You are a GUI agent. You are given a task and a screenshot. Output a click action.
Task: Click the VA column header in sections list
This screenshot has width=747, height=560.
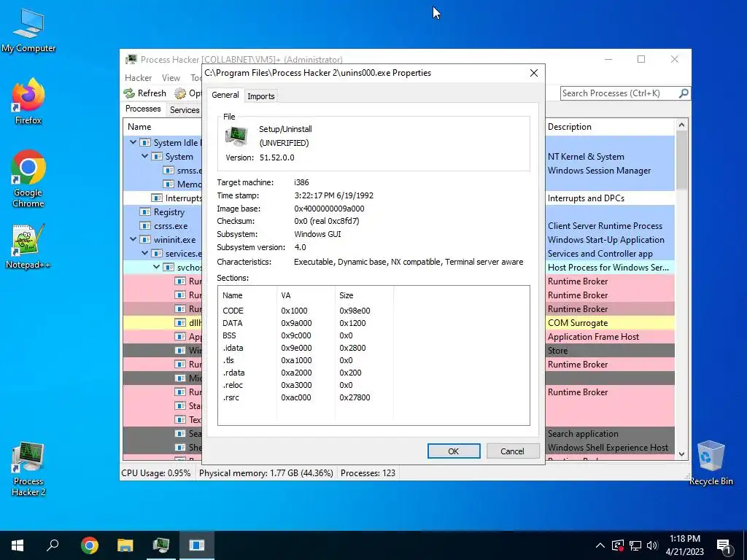click(x=306, y=295)
